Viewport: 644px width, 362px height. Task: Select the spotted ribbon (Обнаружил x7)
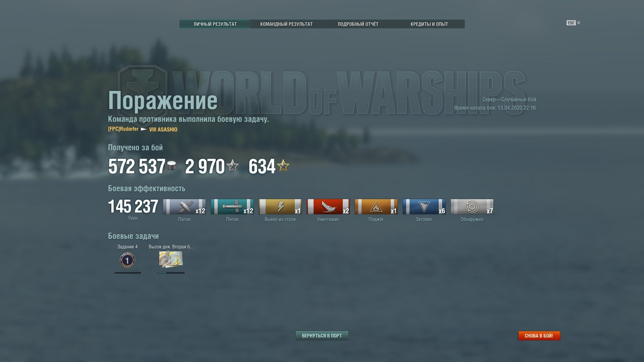tap(472, 206)
